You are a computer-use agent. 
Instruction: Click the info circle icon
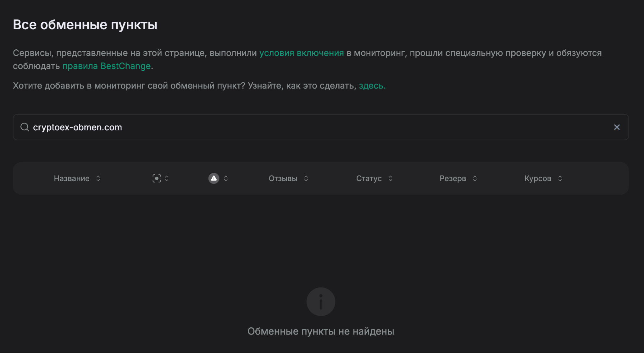pyautogui.click(x=321, y=302)
